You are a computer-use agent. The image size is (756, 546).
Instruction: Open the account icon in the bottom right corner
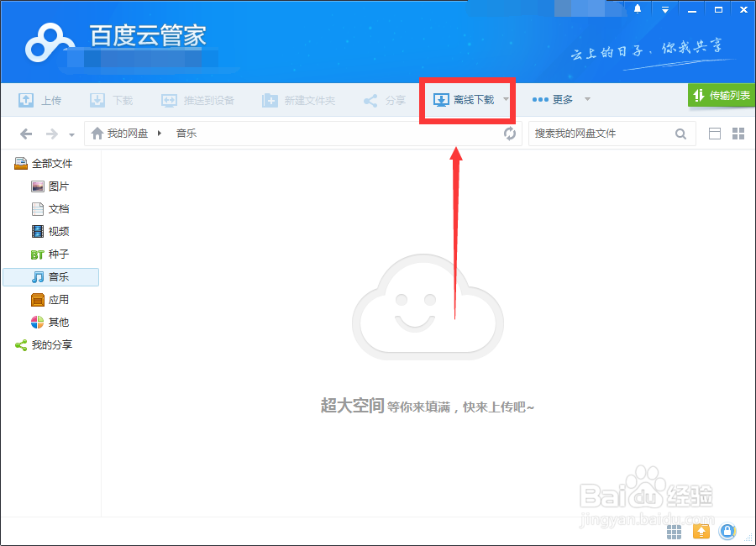click(727, 531)
